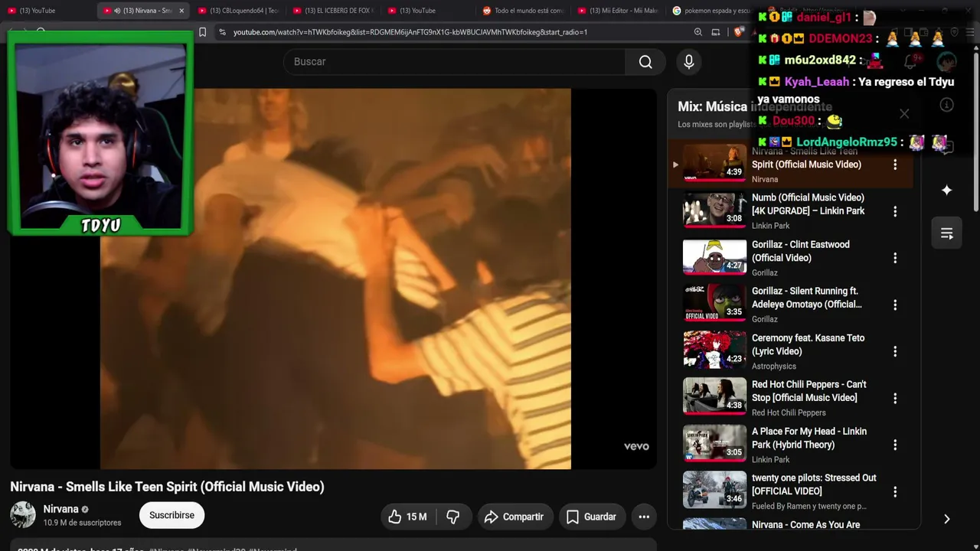Screen dimensions: 980x551
Task: Click Kyah_Leaah username in chat overlay
Action: (x=816, y=82)
